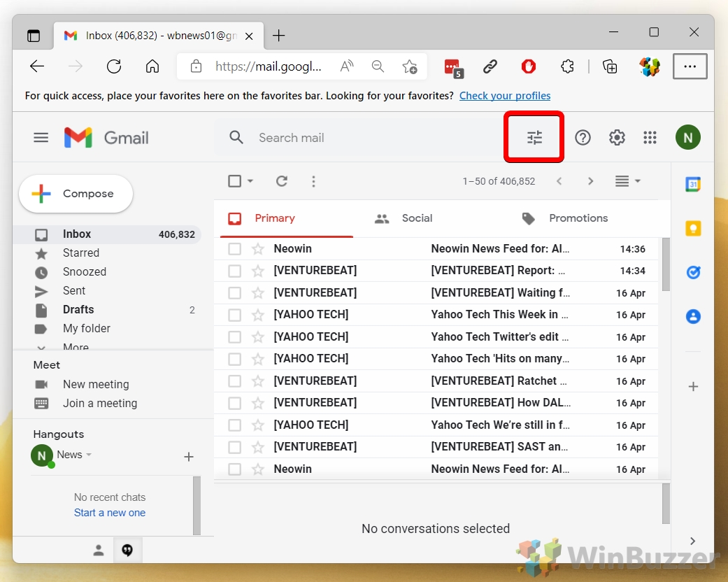Check the first [VENTUREBEAT] email checkbox

coord(234,271)
